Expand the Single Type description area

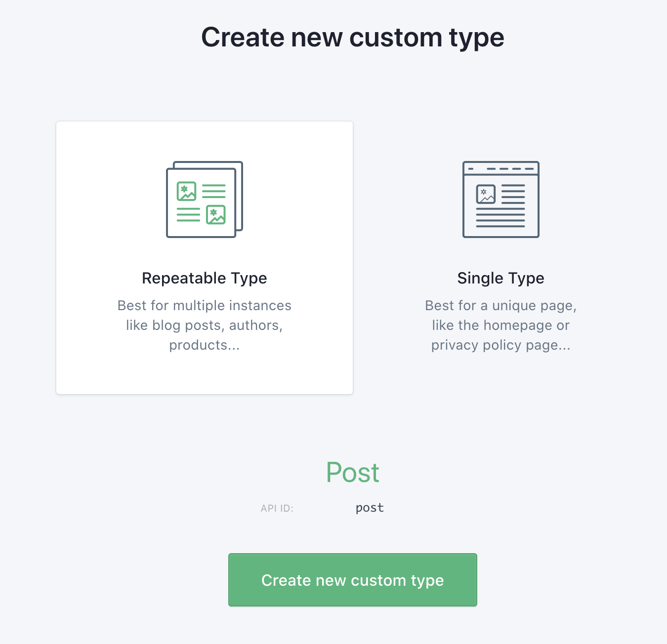(500, 325)
